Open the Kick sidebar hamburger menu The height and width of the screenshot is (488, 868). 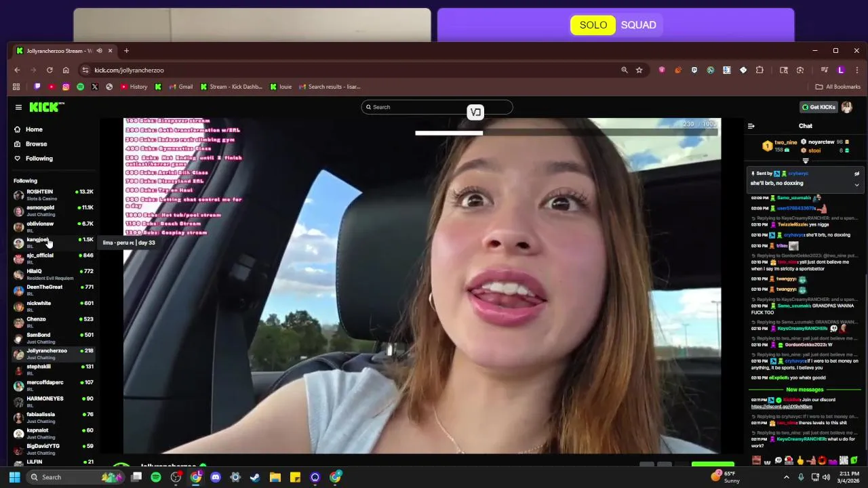(18, 107)
